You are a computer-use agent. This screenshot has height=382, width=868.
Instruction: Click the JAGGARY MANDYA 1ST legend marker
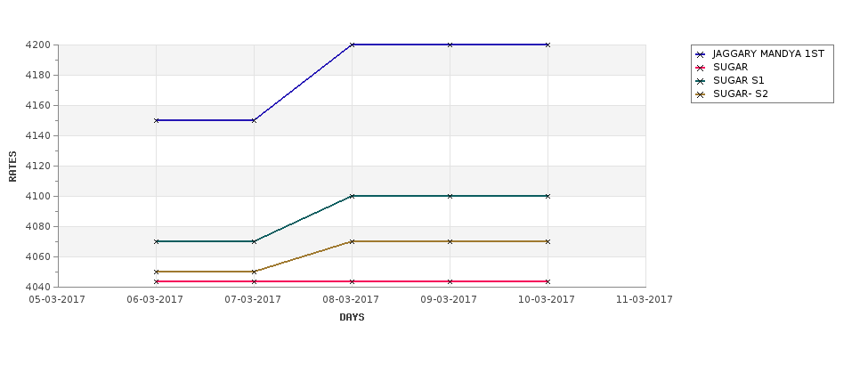(701, 54)
